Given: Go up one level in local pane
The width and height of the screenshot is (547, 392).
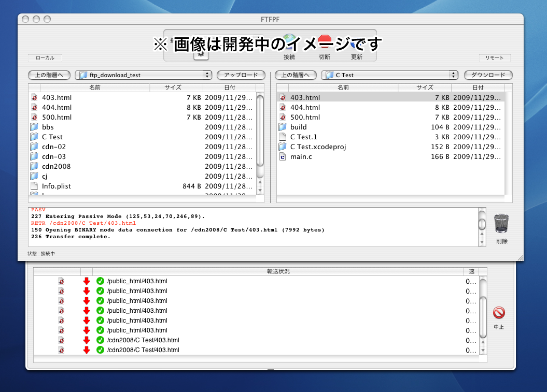Looking at the screenshot, I should (x=49, y=75).
